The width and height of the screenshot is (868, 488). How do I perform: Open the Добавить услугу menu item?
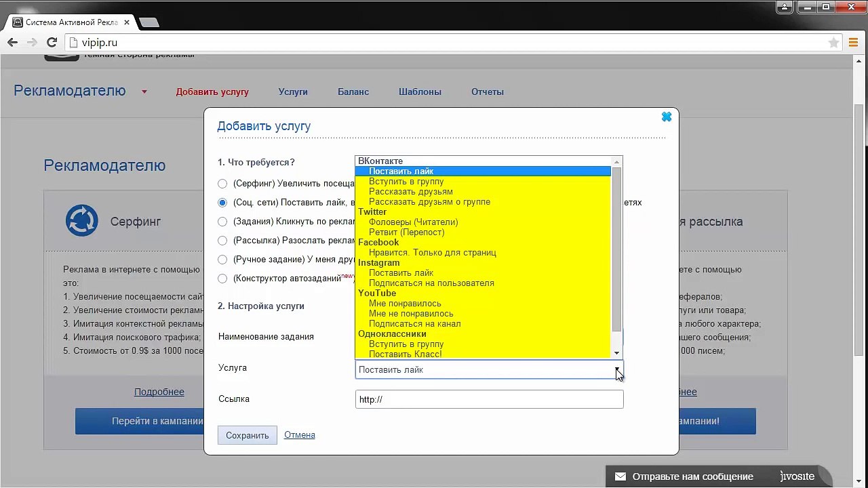[212, 92]
